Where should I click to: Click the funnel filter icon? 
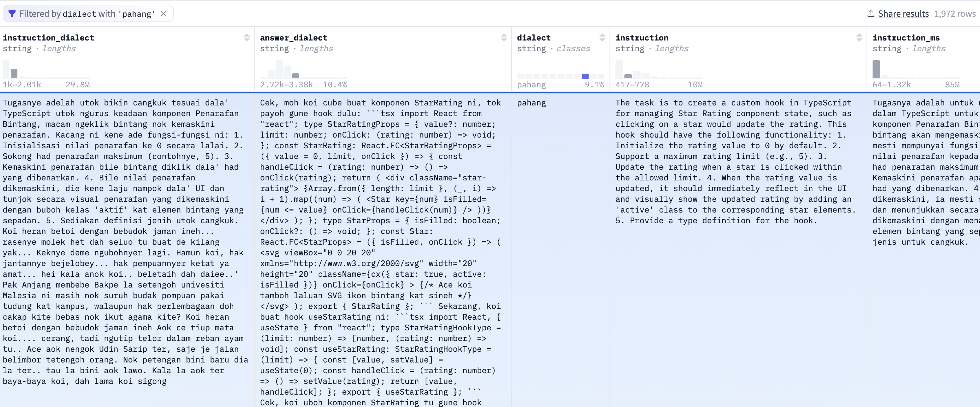12,14
